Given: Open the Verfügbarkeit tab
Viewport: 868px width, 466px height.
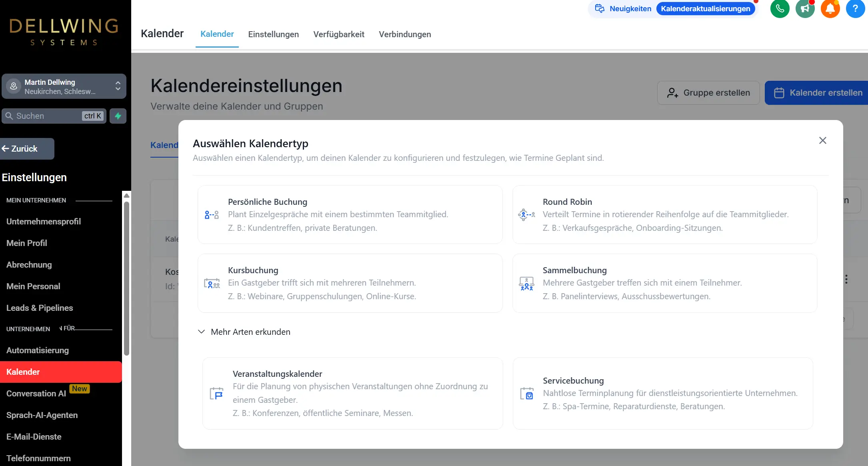Looking at the screenshot, I should 339,34.
